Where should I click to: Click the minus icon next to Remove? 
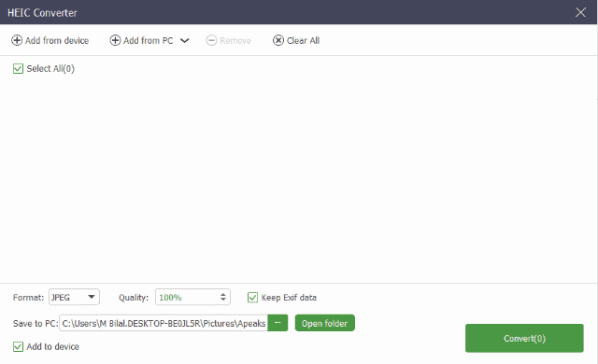(211, 40)
